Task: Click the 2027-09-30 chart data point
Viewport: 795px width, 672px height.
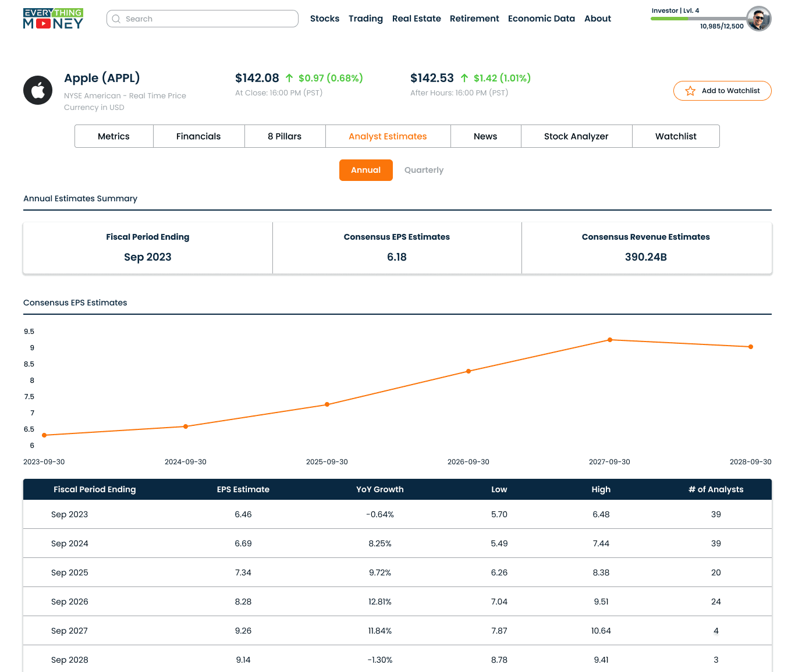Action: (610, 340)
